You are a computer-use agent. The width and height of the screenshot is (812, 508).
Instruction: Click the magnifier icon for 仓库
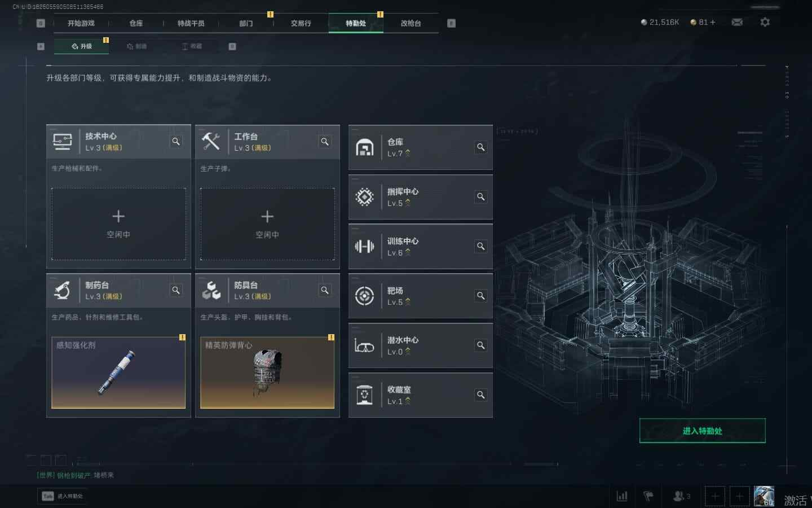point(480,147)
